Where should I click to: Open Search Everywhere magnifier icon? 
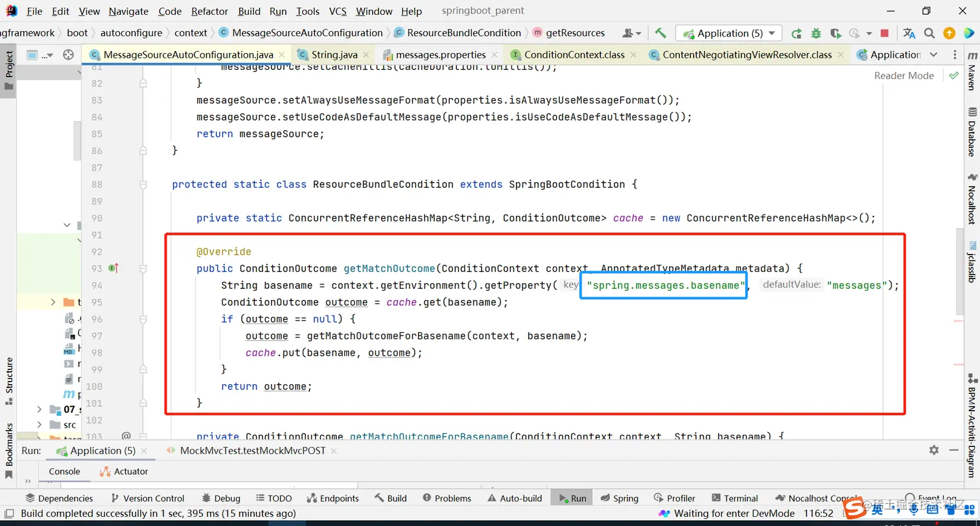point(929,33)
